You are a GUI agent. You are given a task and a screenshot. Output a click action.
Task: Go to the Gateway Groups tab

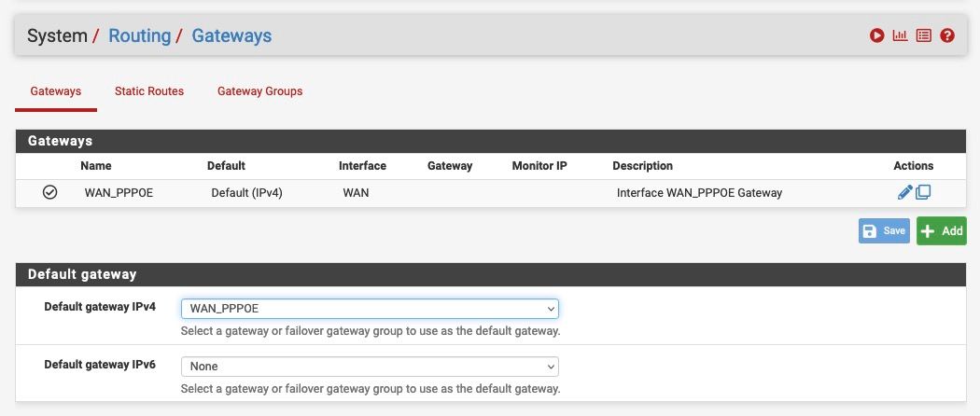pos(259,91)
